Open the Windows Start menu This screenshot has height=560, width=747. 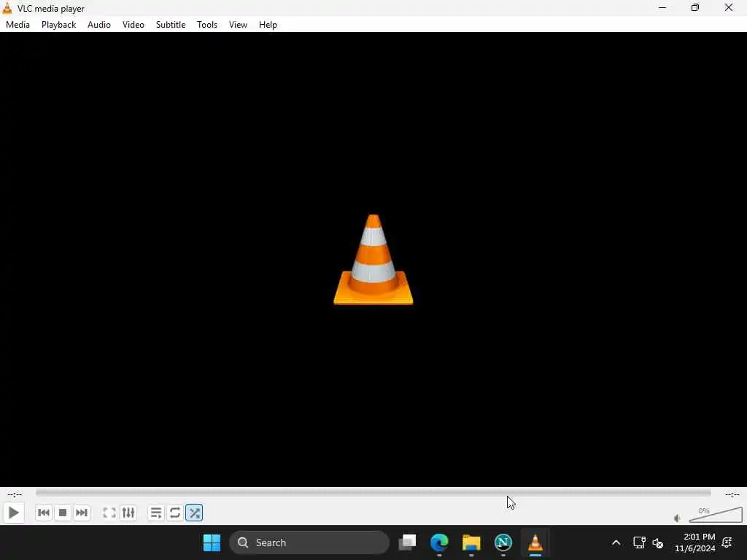tap(212, 542)
